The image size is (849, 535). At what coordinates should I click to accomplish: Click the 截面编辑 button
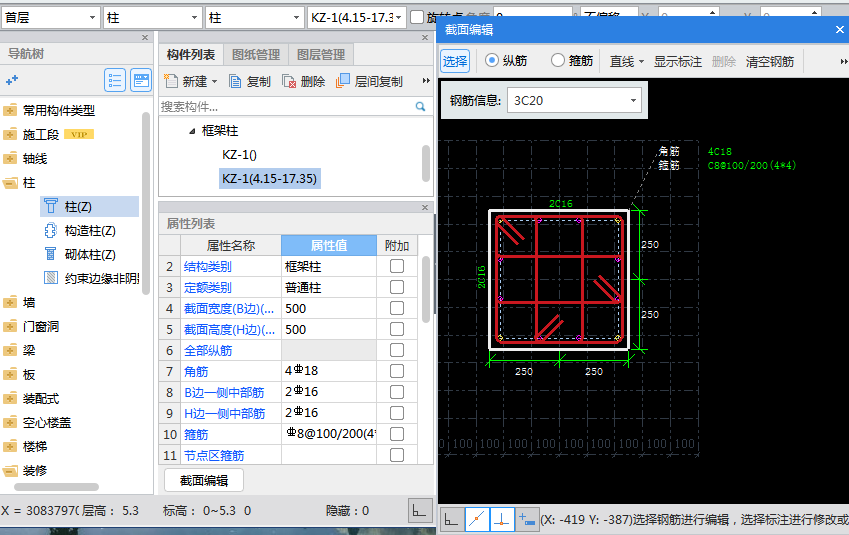[x=204, y=480]
